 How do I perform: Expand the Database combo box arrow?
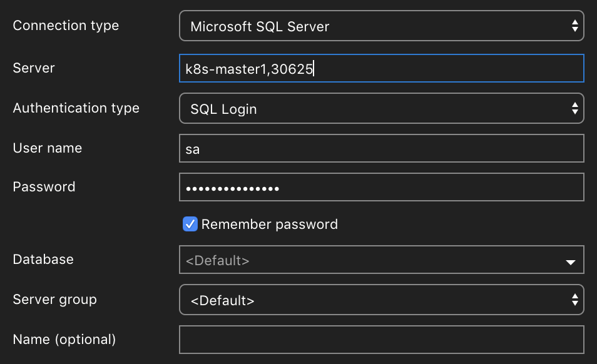click(570, 261)
